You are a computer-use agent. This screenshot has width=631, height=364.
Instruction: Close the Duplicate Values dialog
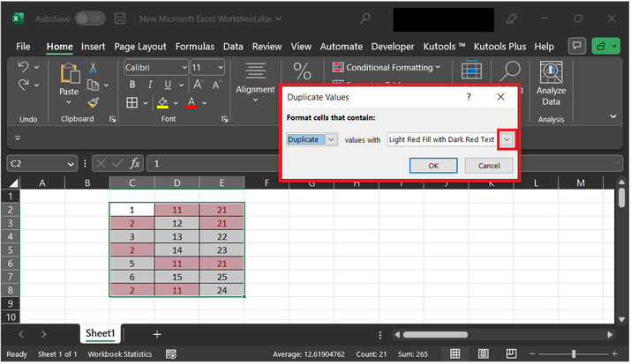pyautogui.click(x=500, y=97)
